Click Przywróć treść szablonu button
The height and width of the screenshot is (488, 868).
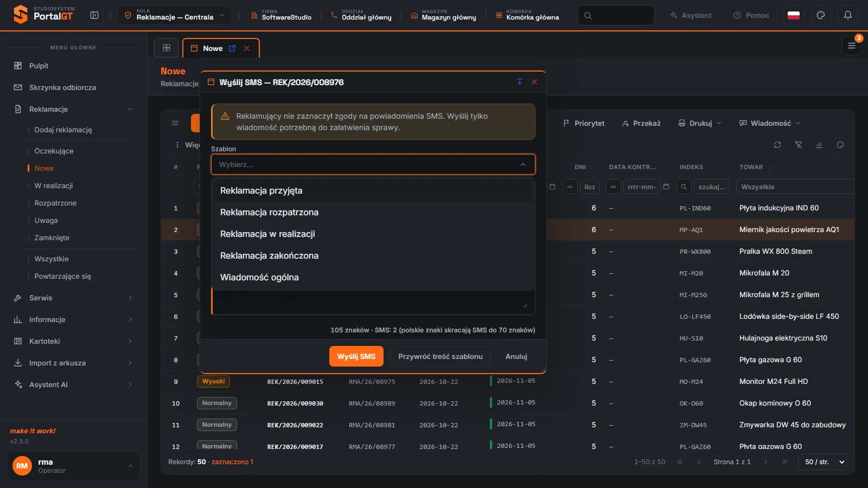(x=441, y=356)
